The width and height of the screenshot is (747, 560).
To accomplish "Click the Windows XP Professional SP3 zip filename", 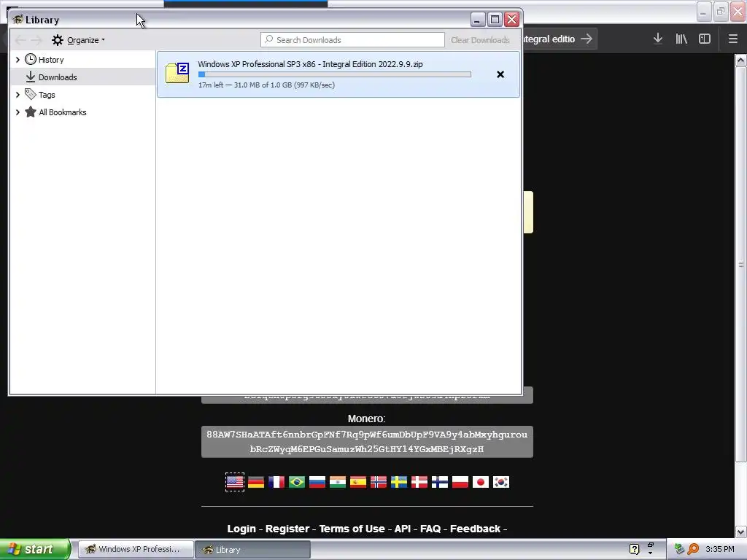I will click(310, 64).
